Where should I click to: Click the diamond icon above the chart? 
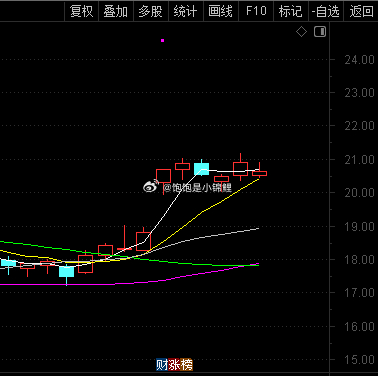point(301,32)
